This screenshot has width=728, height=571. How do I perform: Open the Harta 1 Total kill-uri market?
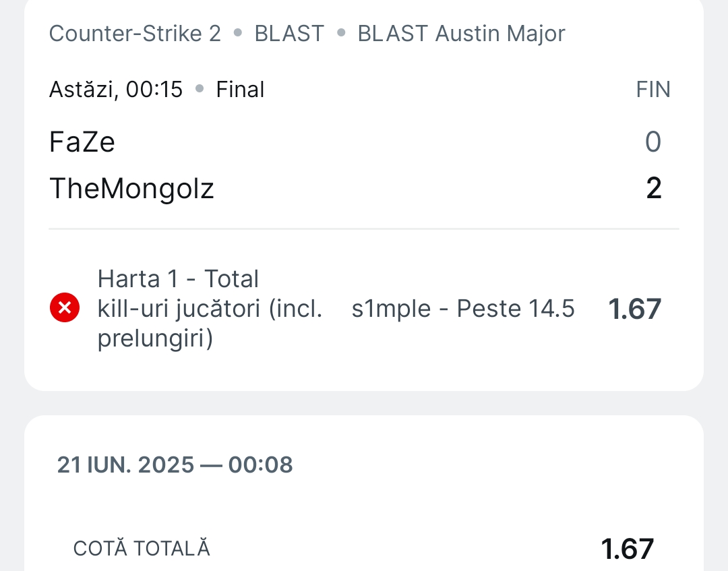point(210,308)
